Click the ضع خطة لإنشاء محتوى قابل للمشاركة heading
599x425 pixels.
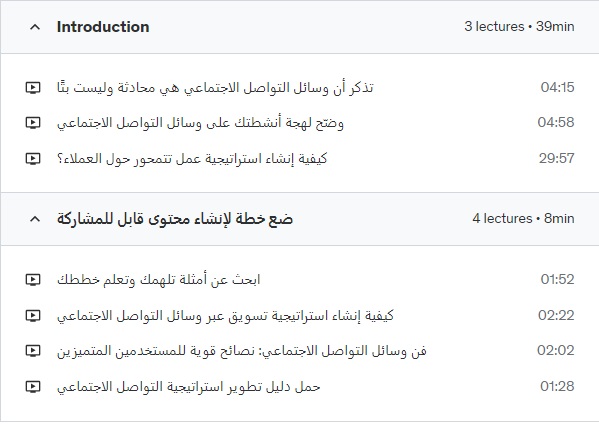click(x=175, y=219)
